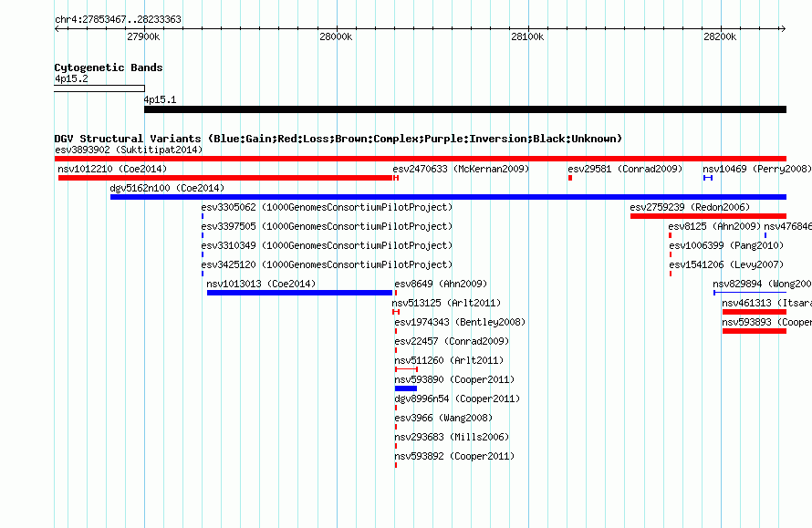812x528 pixels.
Task: Select the white 4p15.2 cytogenetic band box
Action: pos(99,88)
